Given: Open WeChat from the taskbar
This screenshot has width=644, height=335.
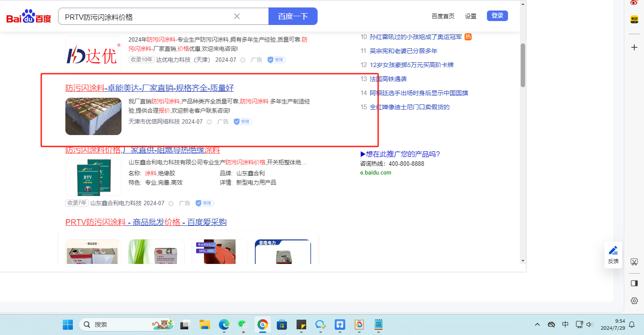Looking at the screenshot, I should tap(243, 324).
